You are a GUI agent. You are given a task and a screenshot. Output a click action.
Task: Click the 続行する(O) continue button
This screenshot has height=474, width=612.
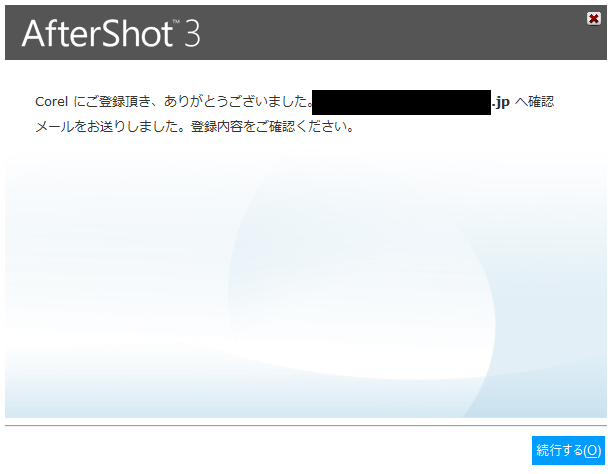point(568,450)
